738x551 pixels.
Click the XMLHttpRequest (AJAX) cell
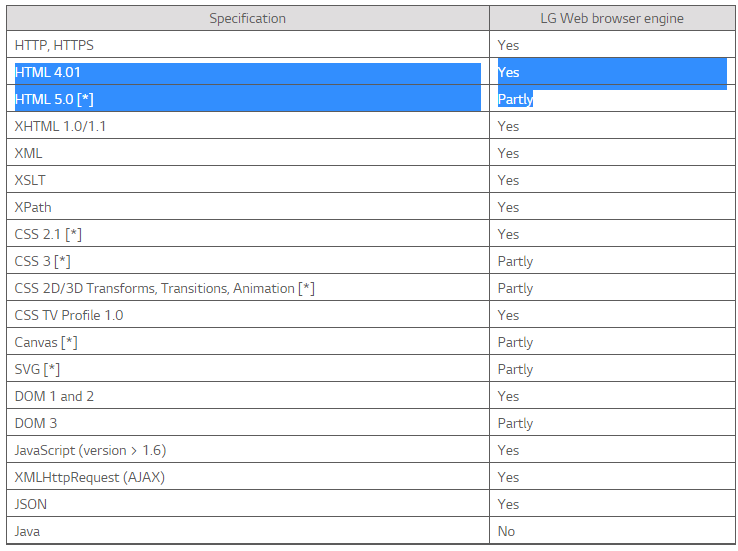pos(90,477)
